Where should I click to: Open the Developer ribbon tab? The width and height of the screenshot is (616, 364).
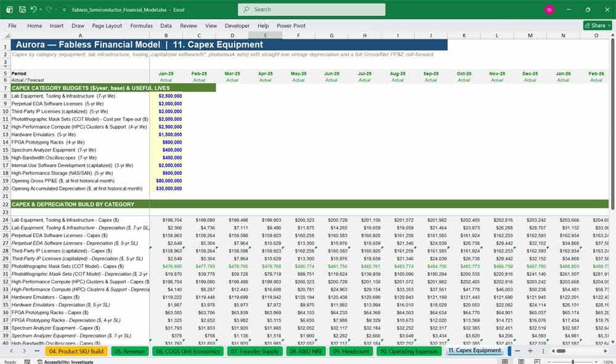pyautogui.click(x=237, y=25)
